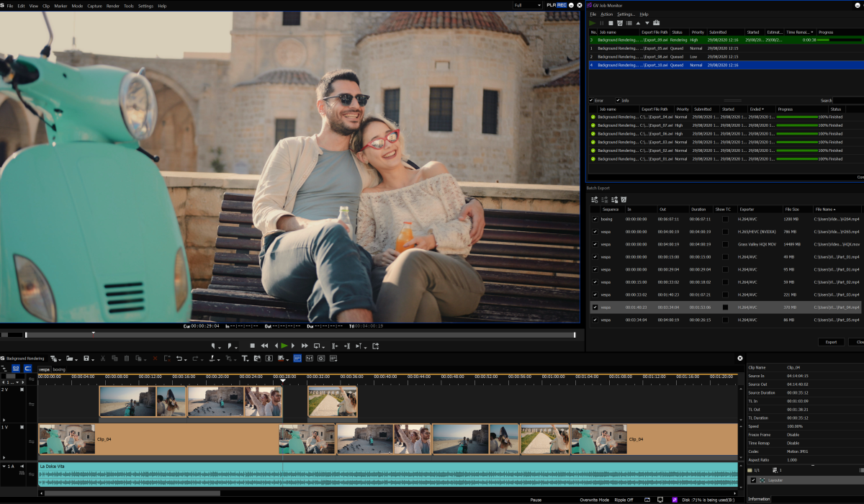Select queued job Export_10.avi row
Viewport: 864px width, 504px height.
pos(726,65)
